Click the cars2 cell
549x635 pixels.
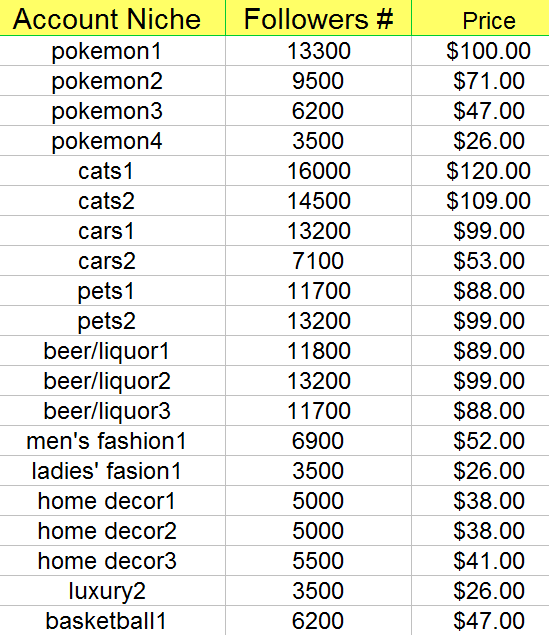(112, 261)
